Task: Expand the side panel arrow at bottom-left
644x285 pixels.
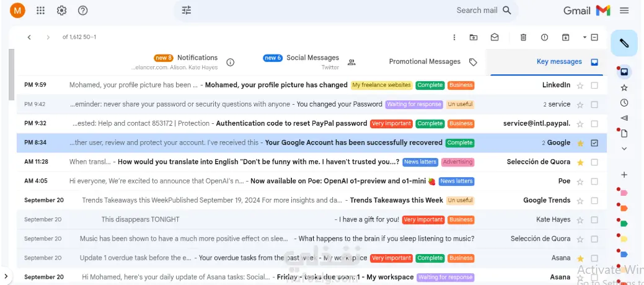Action: [x=6, y=276]
